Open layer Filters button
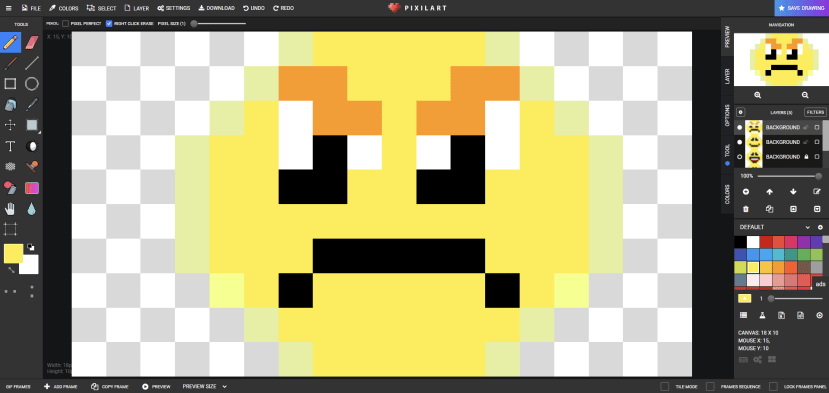Viewport: 829px width, 393px height. tap(815, 112)
